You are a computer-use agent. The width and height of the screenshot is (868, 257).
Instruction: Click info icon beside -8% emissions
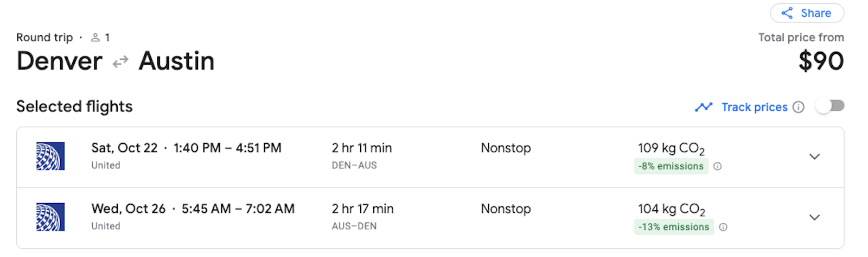[x=717, y=166]
